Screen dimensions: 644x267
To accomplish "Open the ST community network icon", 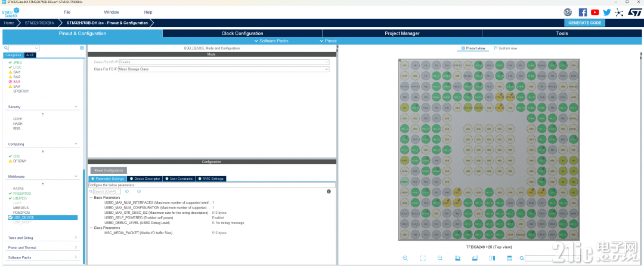I will point(619,13).
